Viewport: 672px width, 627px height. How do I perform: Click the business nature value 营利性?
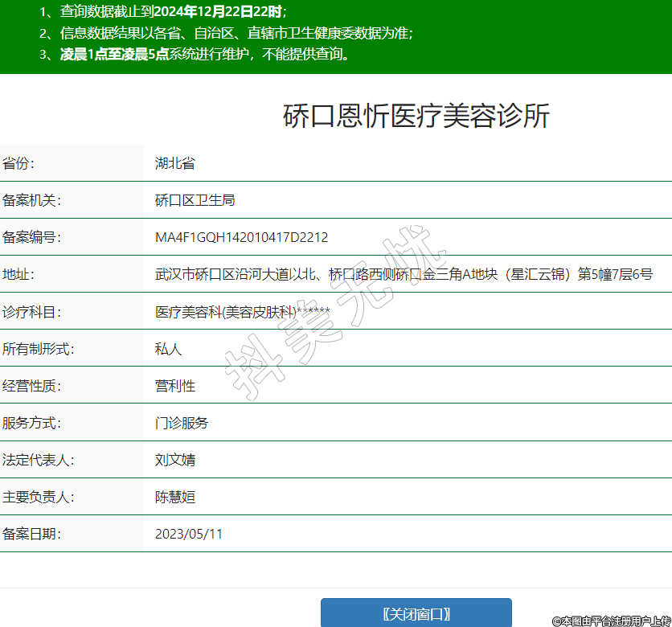click(x=175, y=386)
